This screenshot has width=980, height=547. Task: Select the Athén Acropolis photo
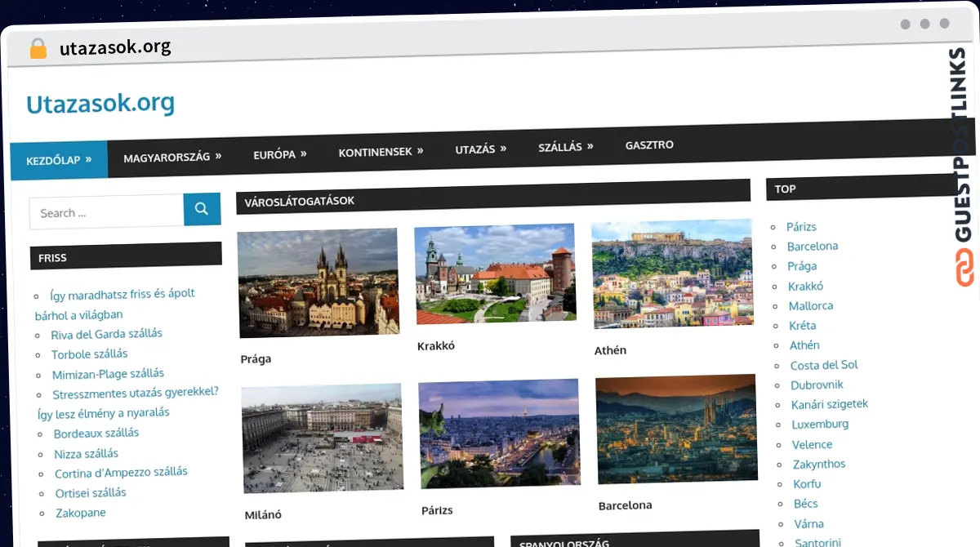coord(672,273)
